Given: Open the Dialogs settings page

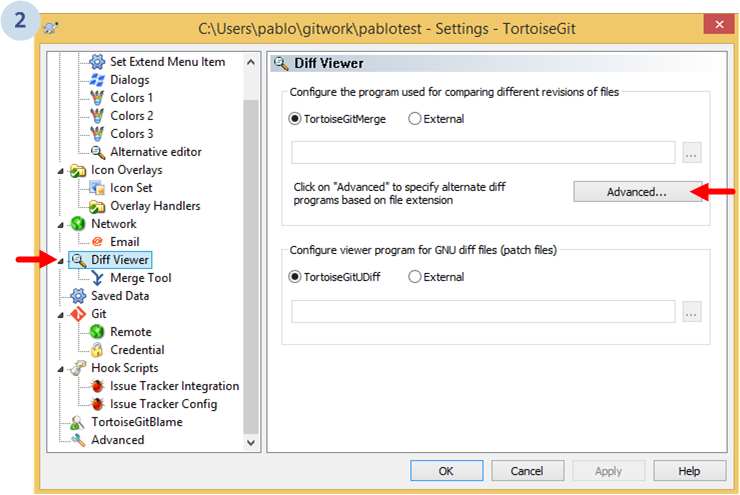Looking at the screenshot, I should tap(130, 80).
